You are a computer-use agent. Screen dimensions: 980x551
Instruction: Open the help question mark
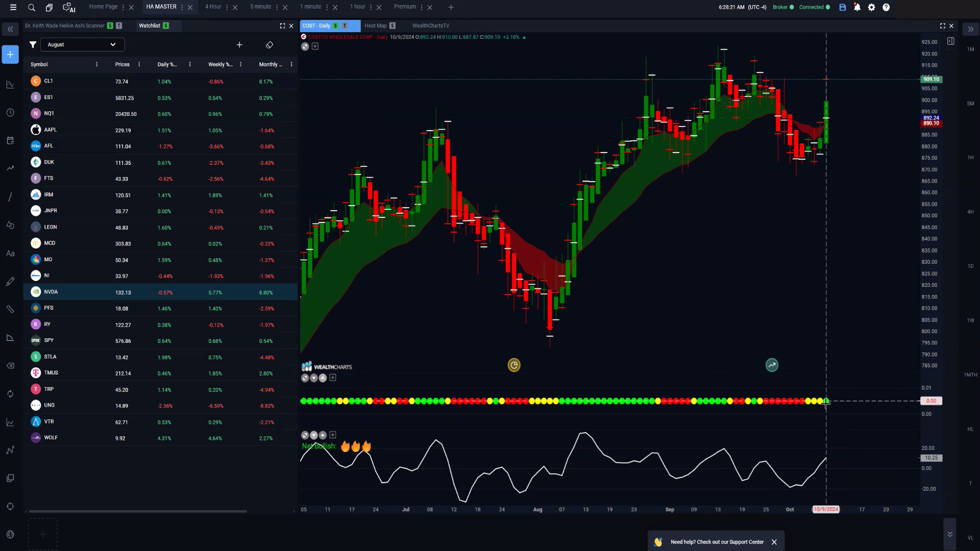click(886, 7)
